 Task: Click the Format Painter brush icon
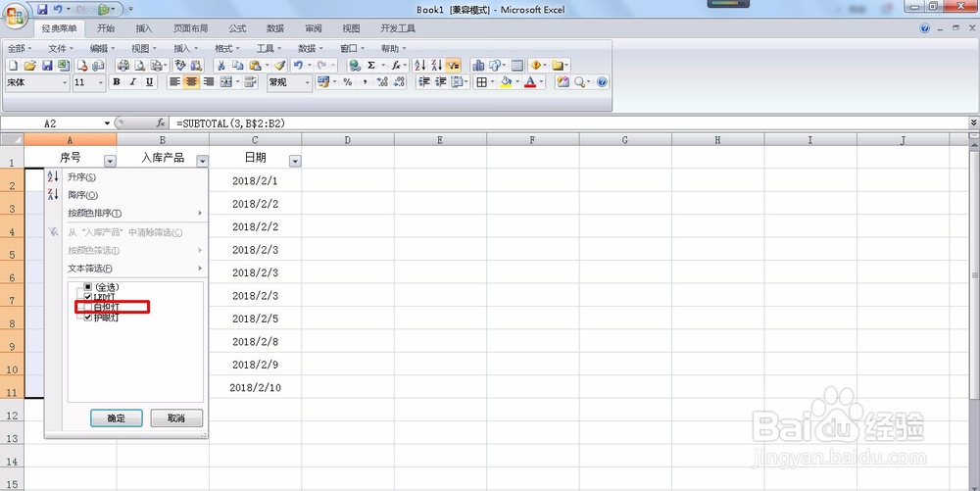point(280,65)
